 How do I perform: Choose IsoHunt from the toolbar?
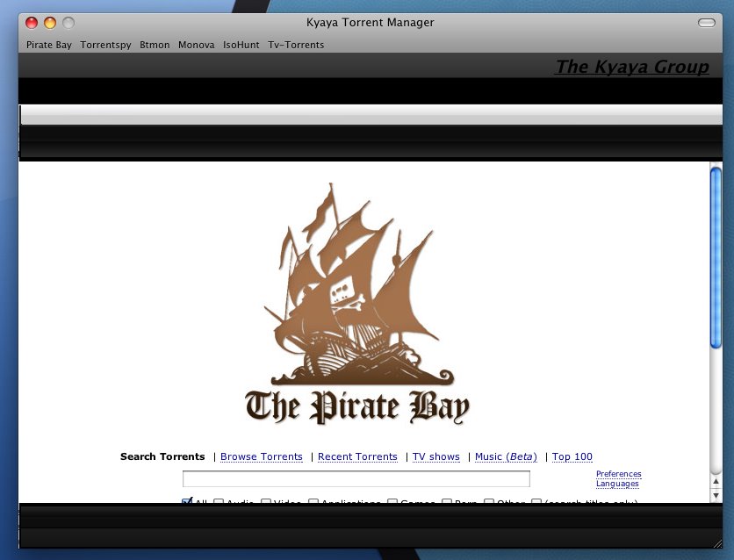click(x=241, y=45)
